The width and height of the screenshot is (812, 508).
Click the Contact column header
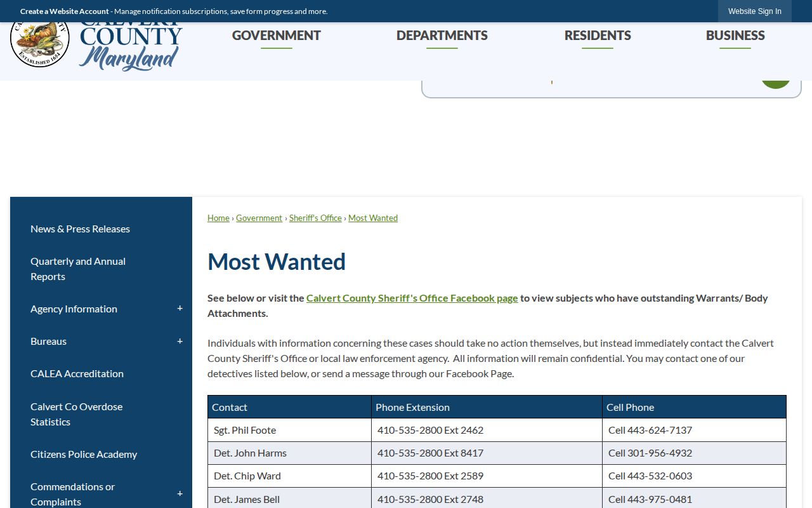(289, 407)
